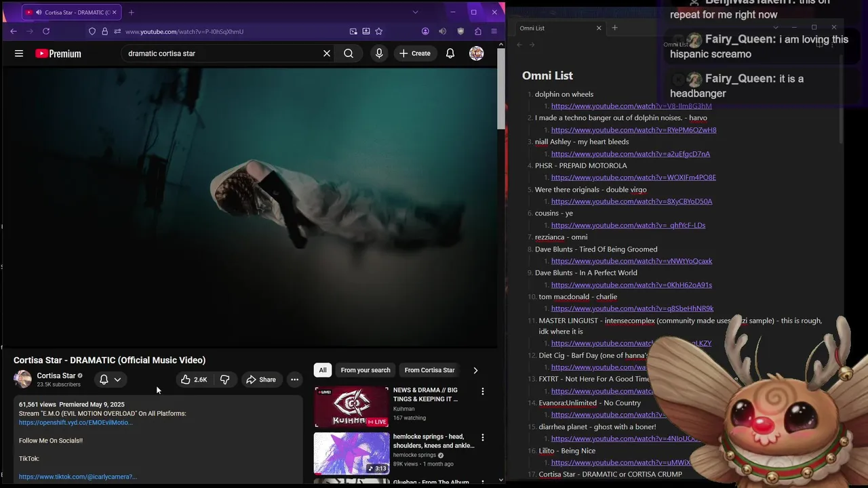Screen dimensions: 868x488
Task: Start voice search with the microphone
Action: pos(379,54)
